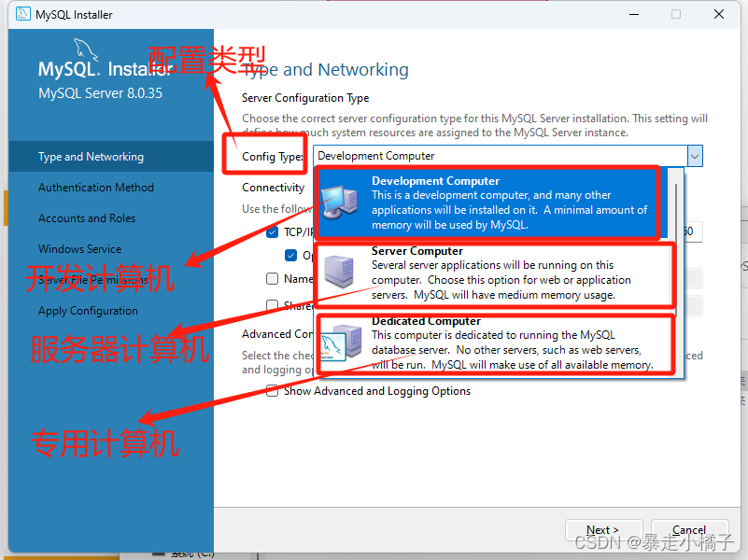Viewport: 748px width, 560px height.
Task: Enable the Shared Memory checkbox
Action: point(272,305)
